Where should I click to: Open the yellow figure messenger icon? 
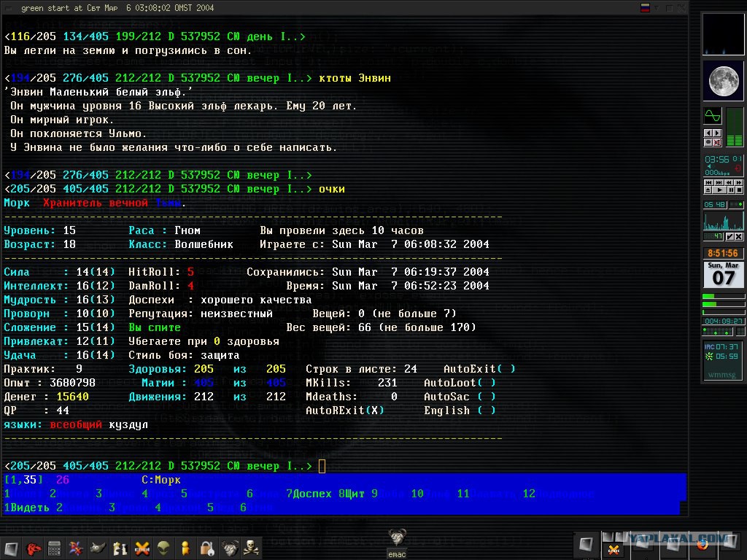tap(185, 548)
